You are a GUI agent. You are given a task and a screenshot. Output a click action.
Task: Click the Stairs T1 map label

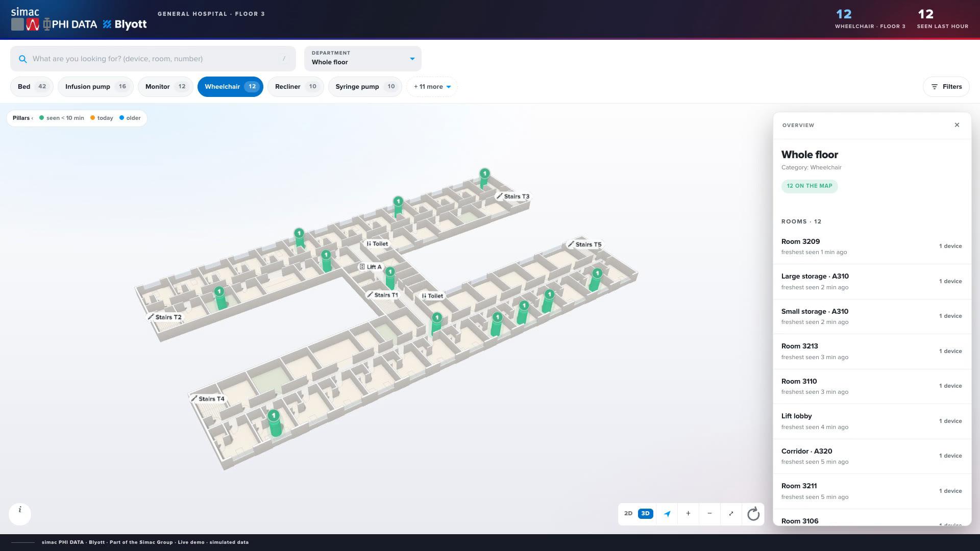(x=382, y=295)
